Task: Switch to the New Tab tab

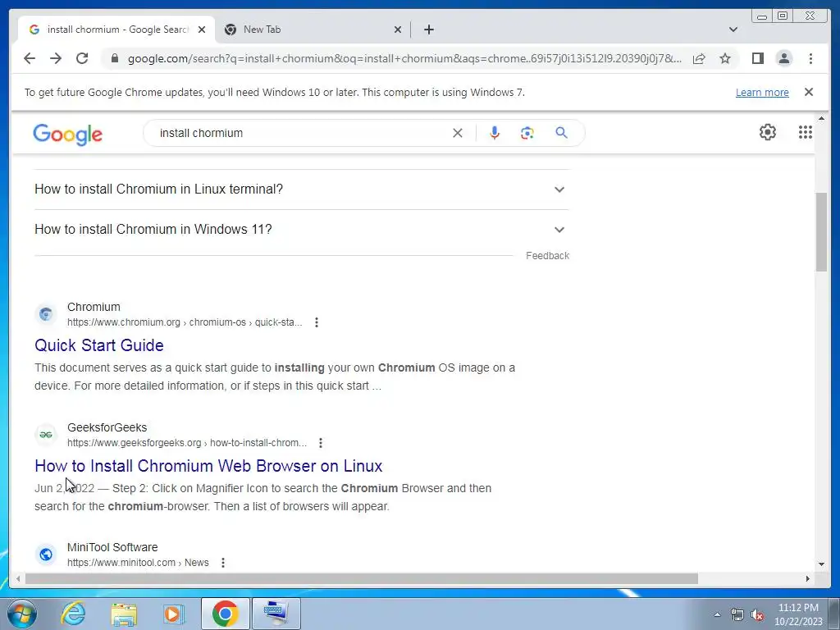Action: pos(313,30)
